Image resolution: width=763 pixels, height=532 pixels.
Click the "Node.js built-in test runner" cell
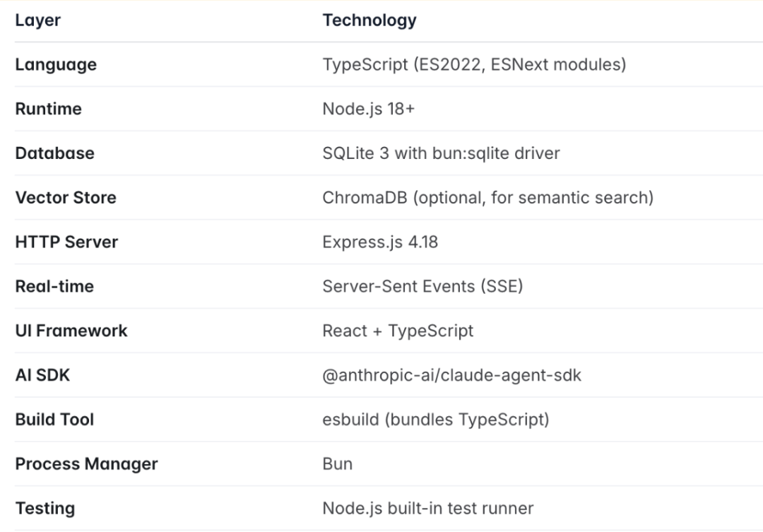point(428,508)
